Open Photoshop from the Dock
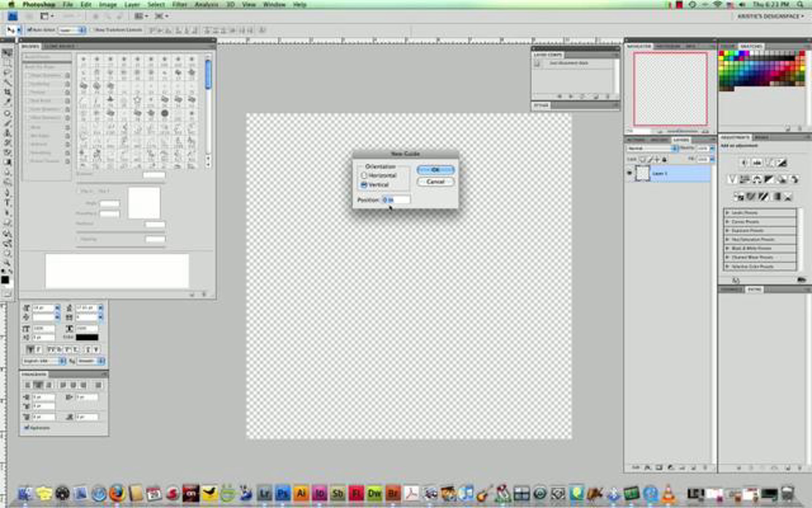 point(283,494)
